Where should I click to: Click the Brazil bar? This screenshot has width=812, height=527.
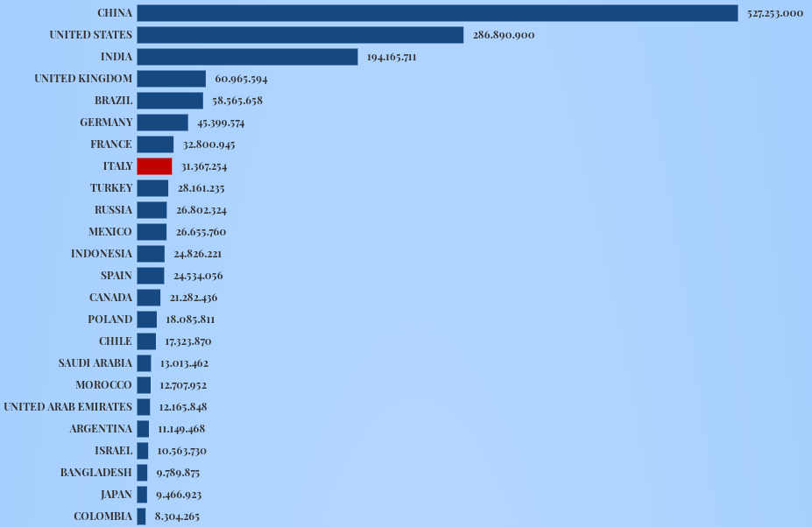pyautogui.click(x=170, y=101)
